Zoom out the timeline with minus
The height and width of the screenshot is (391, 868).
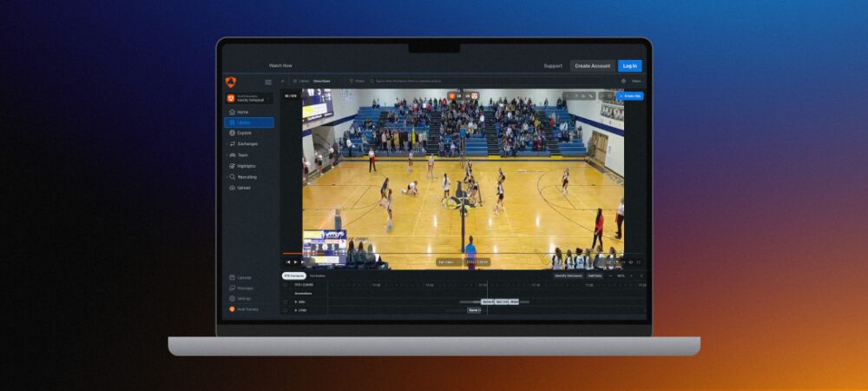click(x=610, y=275)
